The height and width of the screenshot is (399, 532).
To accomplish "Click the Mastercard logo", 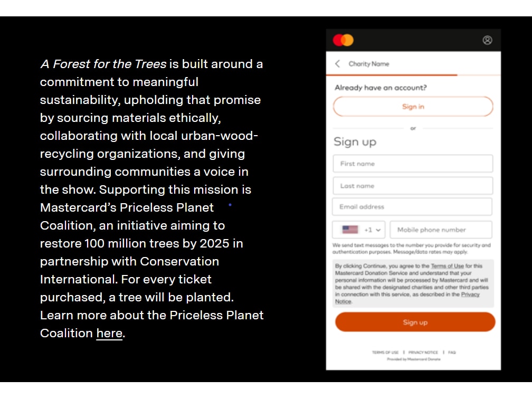I will [343, 40].
